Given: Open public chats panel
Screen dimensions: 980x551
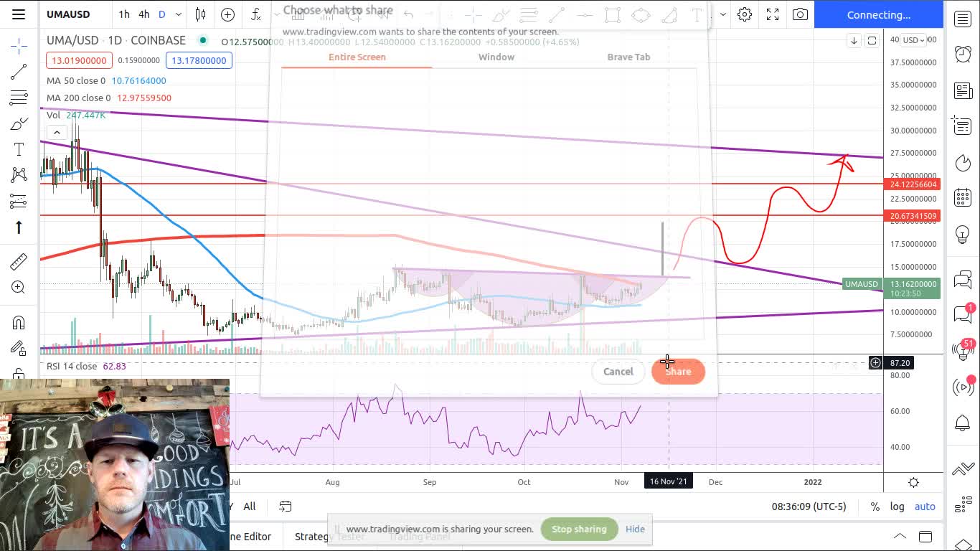Looking at the screenshot, I should click(963, 278).
